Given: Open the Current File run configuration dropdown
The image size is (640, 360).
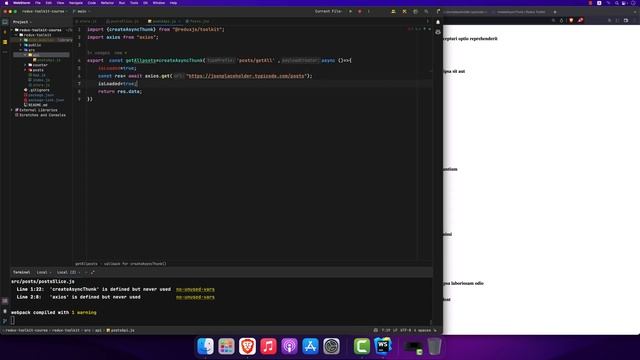Looking at the screenshot, I should pyautogui.click(x=329, y=11).
